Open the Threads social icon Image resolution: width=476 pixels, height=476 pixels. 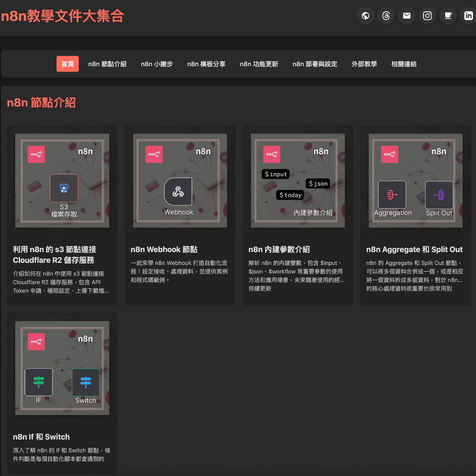tap(386, 15)
